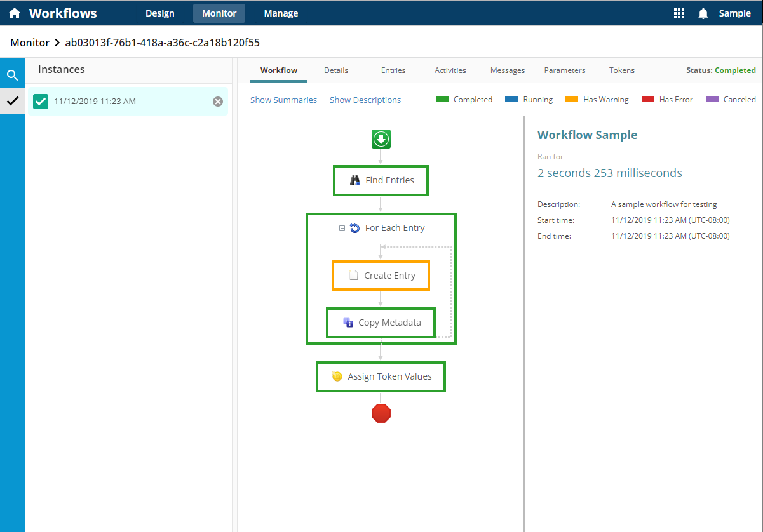763x532 pixels.
Task: Open the apps grid menu
Action: (x=679, y=13)
